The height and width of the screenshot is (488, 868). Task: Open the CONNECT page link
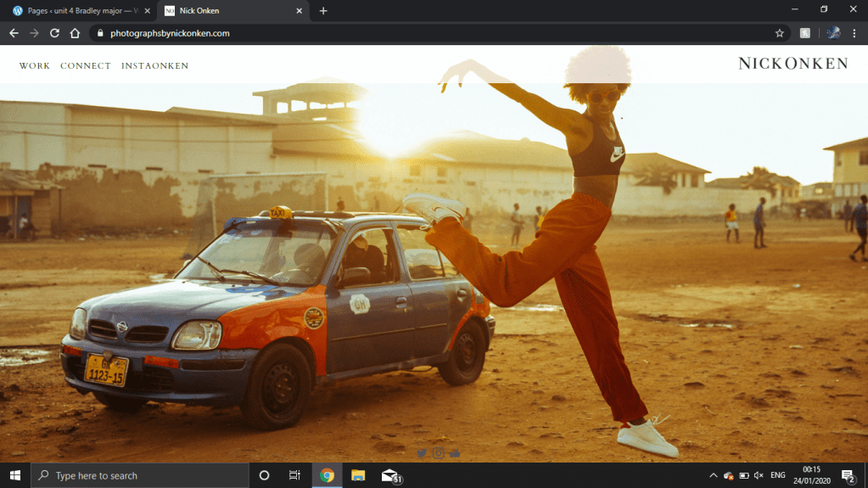[x=86, y=65]
